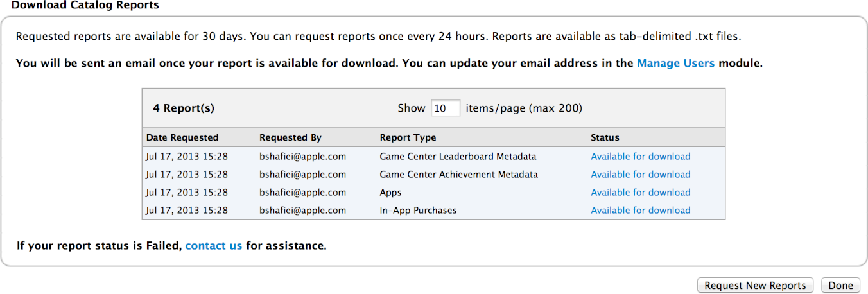Select the Report Type column header
This screenshot has width=868, height=294.
[x=408, y=138]
